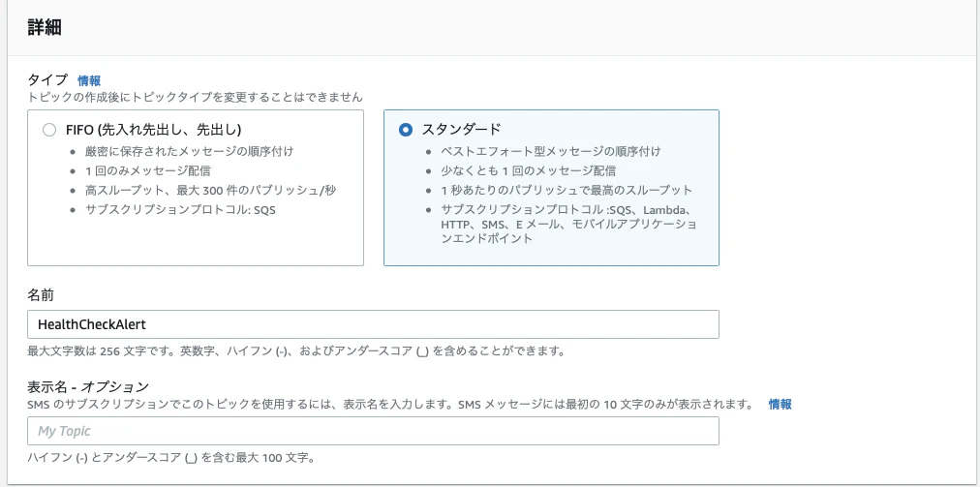Click the 最大 100 文字 hint under display name
The width and height of the screenshot is (980, 487).
(x=170, y=458)
